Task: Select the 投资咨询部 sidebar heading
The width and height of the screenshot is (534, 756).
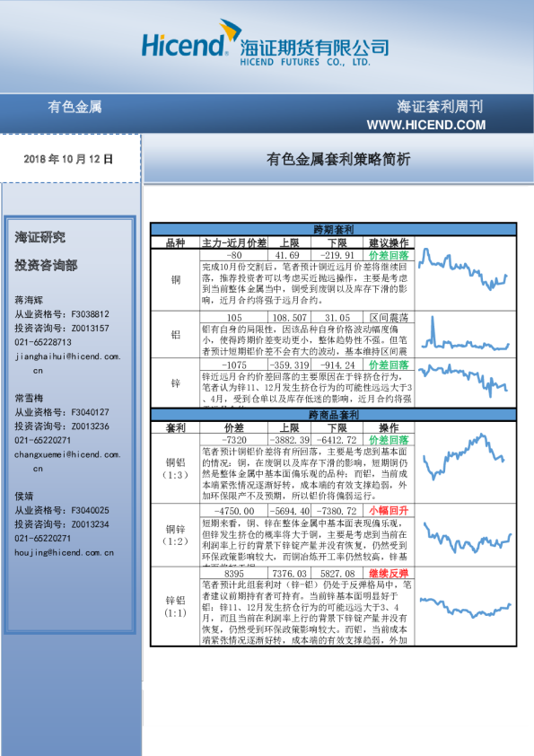Action: 46,265
